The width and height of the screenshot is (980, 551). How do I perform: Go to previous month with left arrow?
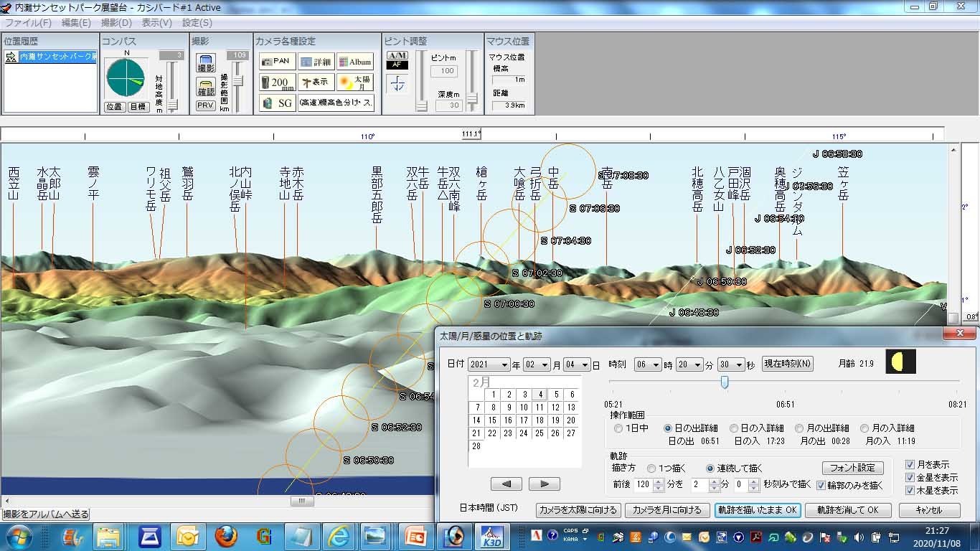tap(507, 484)
